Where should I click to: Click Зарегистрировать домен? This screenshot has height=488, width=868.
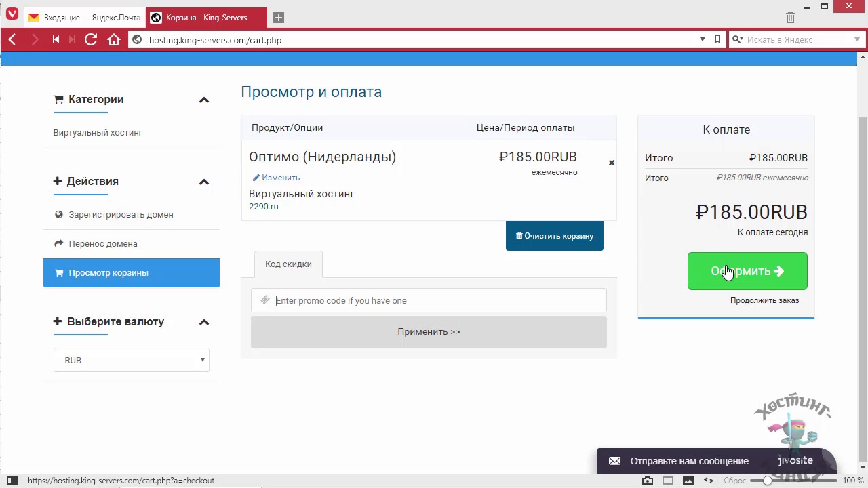[121, 215]
